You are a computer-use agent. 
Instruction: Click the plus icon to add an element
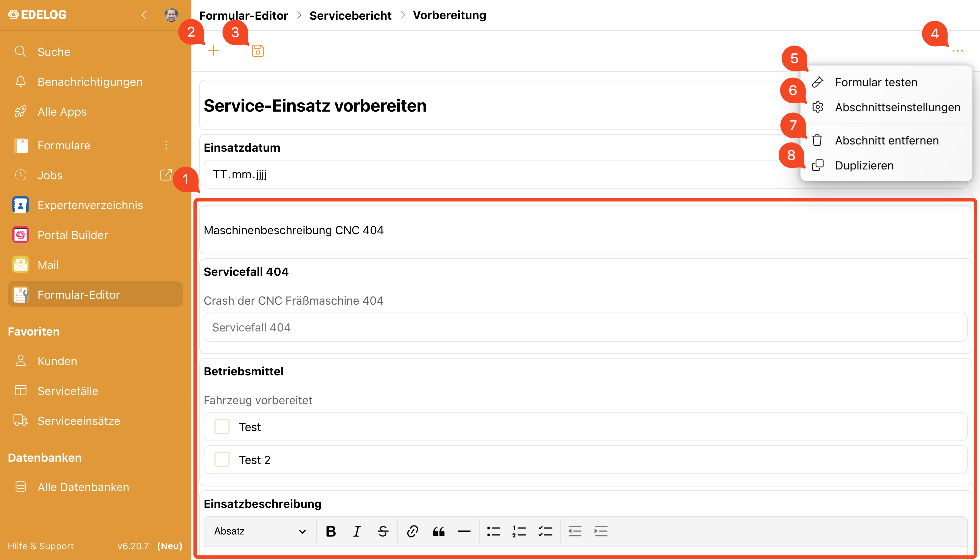tap(213, 51)
